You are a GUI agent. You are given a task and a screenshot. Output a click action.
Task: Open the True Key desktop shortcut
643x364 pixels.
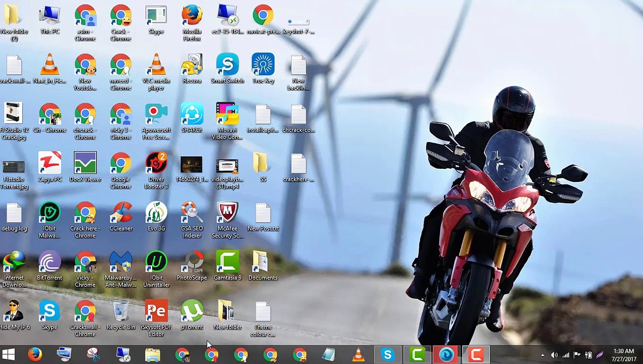point(263,68)
